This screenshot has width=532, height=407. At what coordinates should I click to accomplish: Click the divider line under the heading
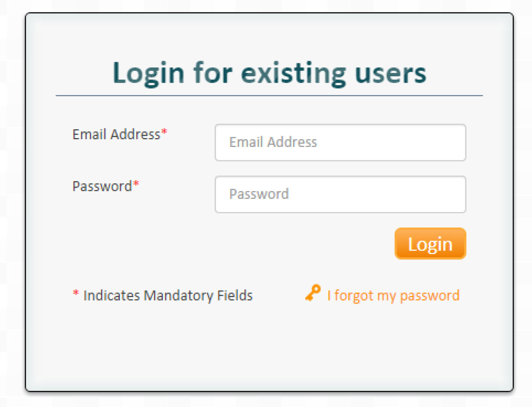tap(269, 95)
